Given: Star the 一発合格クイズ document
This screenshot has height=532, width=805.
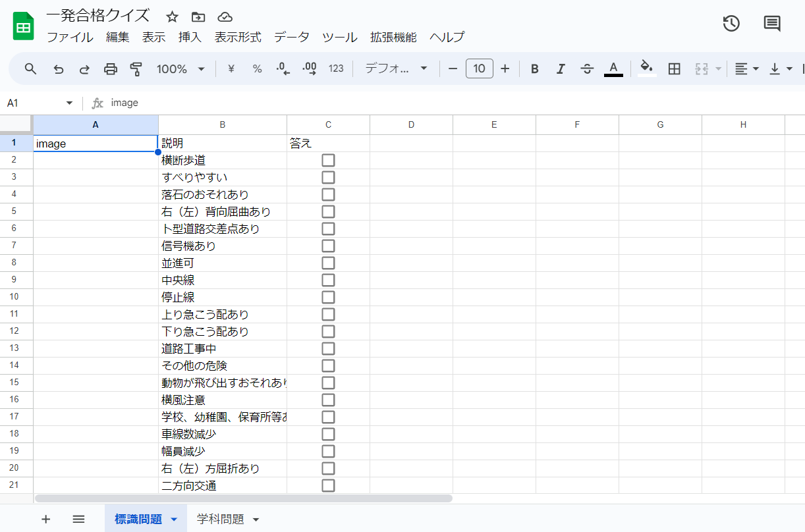Looking at the screenshot, I should [x=172, y=16].
